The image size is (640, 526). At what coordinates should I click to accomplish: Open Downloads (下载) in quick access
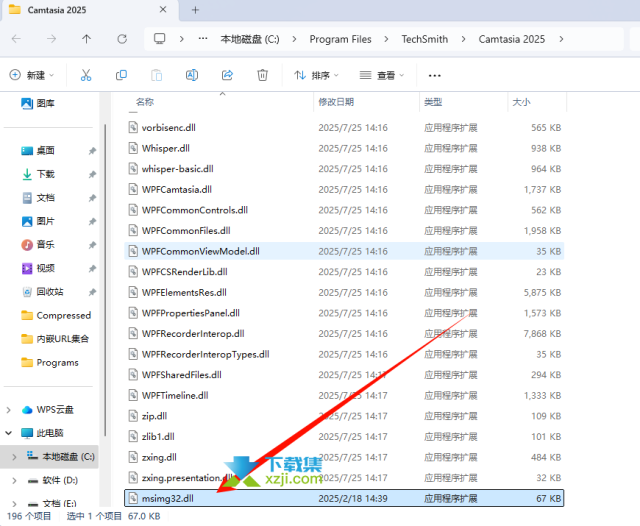click(38, 174)
